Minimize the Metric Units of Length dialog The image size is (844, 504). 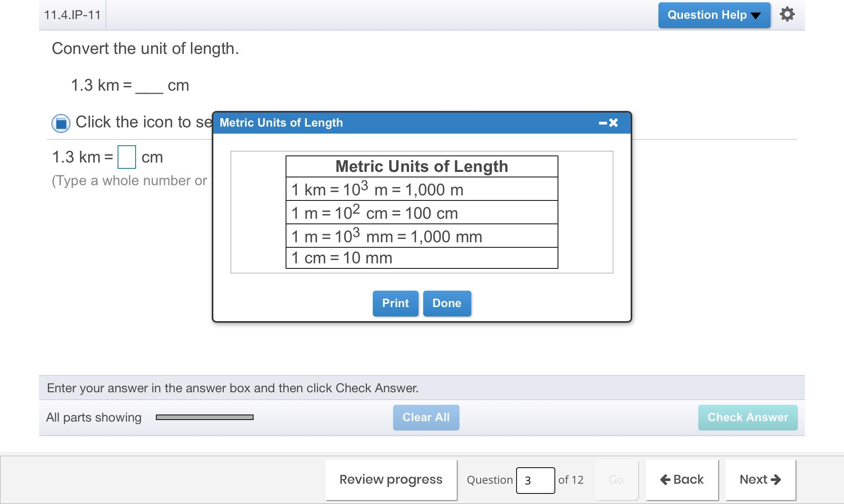(x=603, y=123)
